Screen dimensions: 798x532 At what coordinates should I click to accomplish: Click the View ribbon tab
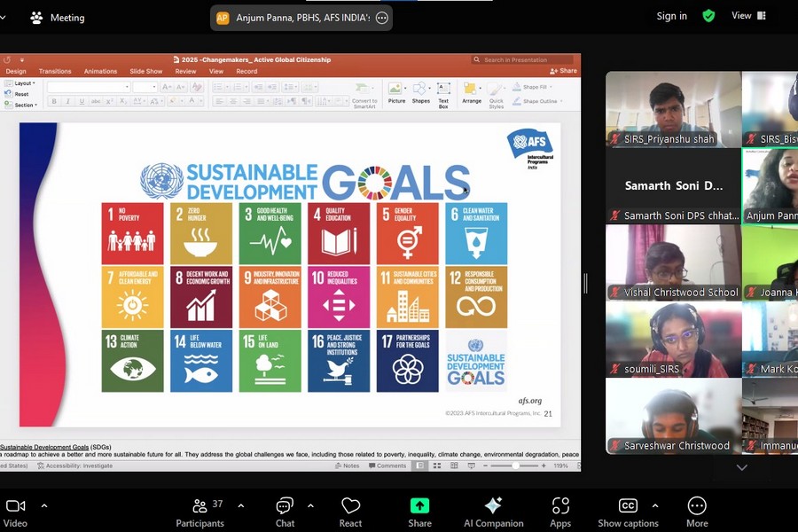(216, 71)
